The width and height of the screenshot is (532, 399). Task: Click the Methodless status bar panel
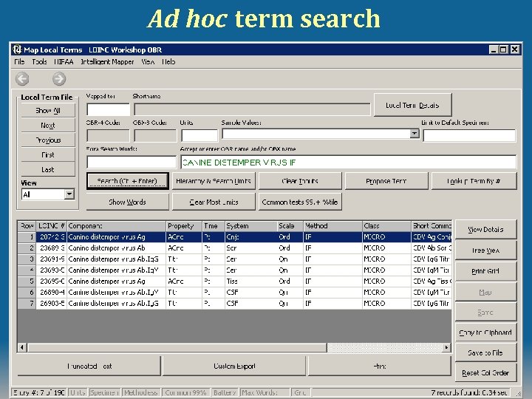pyautogui.click(x=140, y=392)
